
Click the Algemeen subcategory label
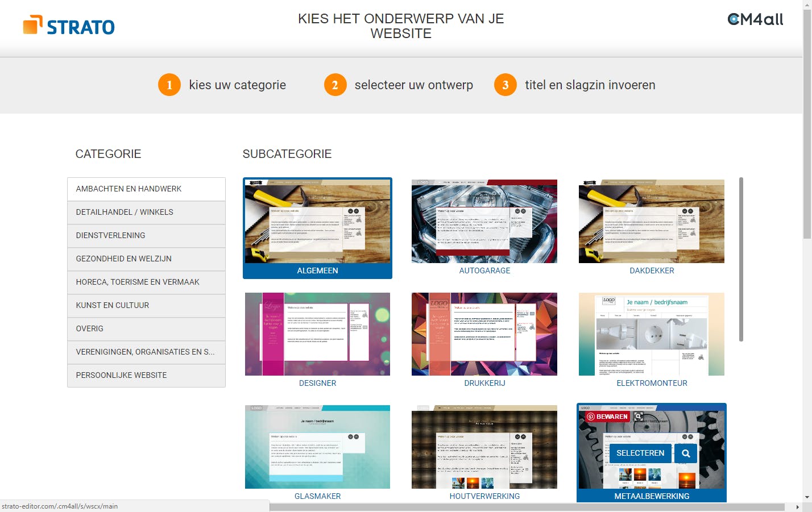pos(317,270)
